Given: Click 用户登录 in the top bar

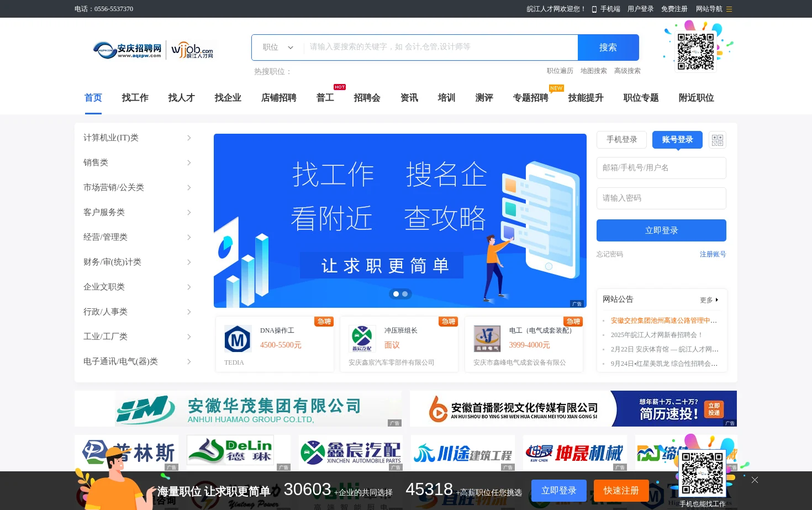Looking at the screenshot, I should (641, 9).
